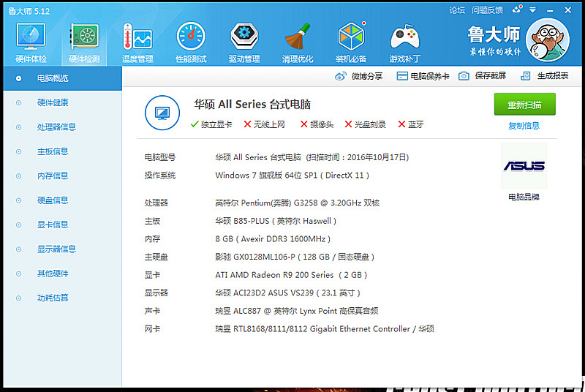Select the 硬件检测 hardware detection icon
585x392 pixels.
[x=84, y=37]
